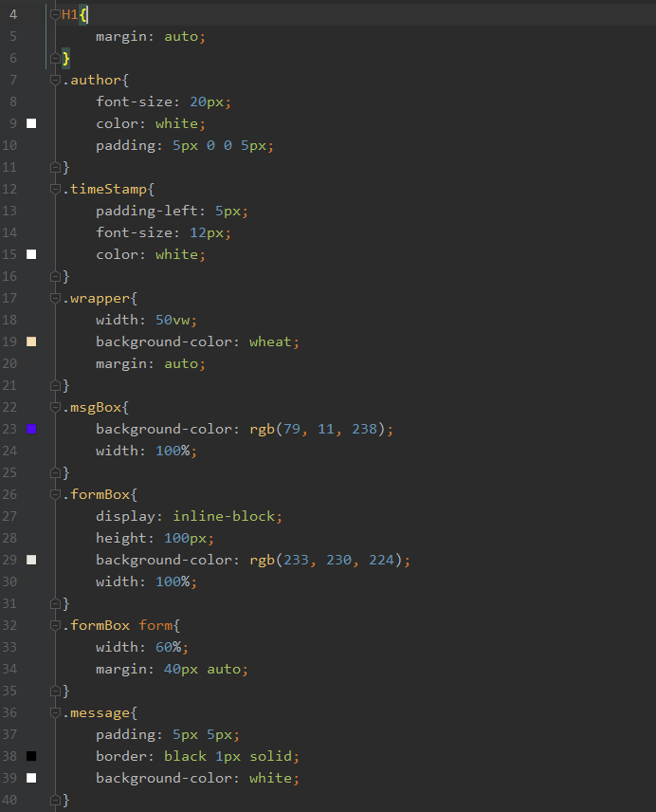Screen dimensions: 656x812
Task: Fold the .formBox rule on line 26
Action: point(55,494)
